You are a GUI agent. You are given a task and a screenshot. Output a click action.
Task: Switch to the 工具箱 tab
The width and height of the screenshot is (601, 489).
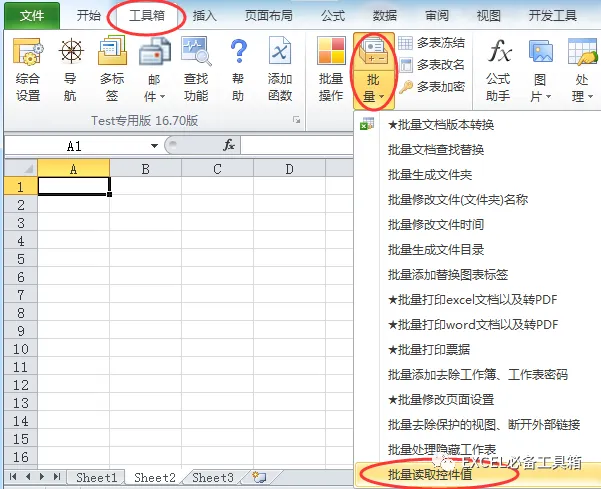tap(147, 16)
